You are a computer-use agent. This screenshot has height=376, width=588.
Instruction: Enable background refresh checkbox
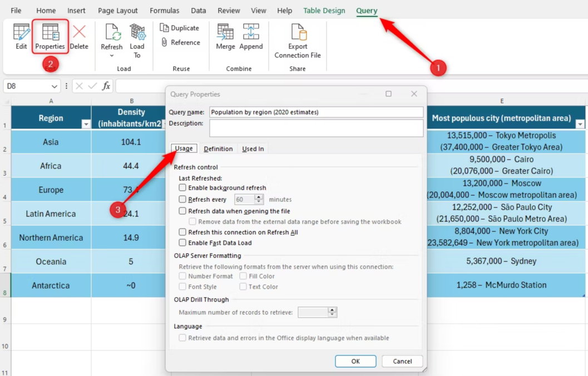click(182, 187)
